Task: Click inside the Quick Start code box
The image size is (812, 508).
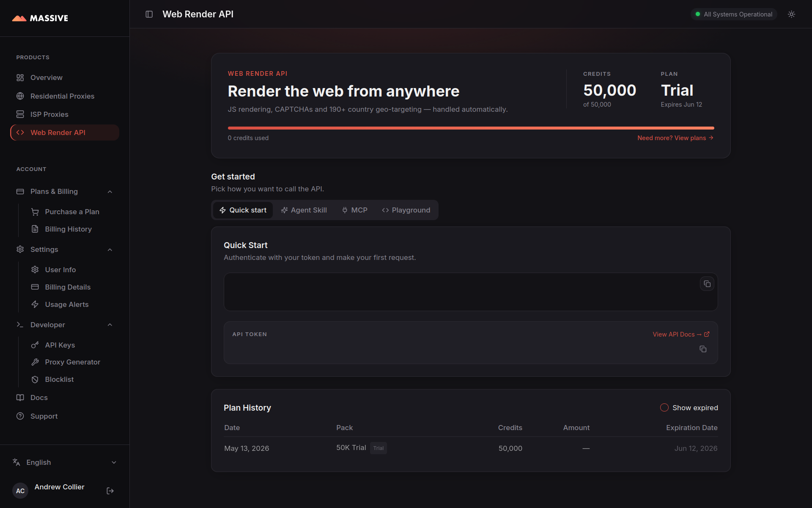Action: tap(471, 292)
